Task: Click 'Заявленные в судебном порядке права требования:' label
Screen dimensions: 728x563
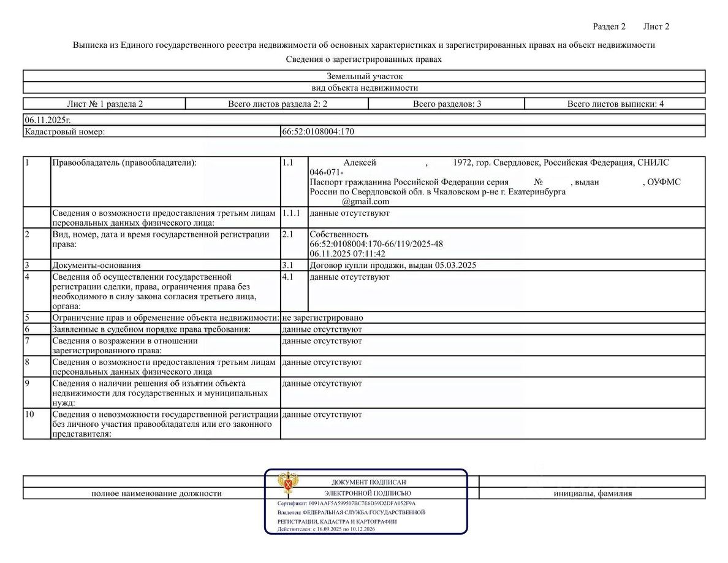Action: pyautogui.click(x=151, y=329)
